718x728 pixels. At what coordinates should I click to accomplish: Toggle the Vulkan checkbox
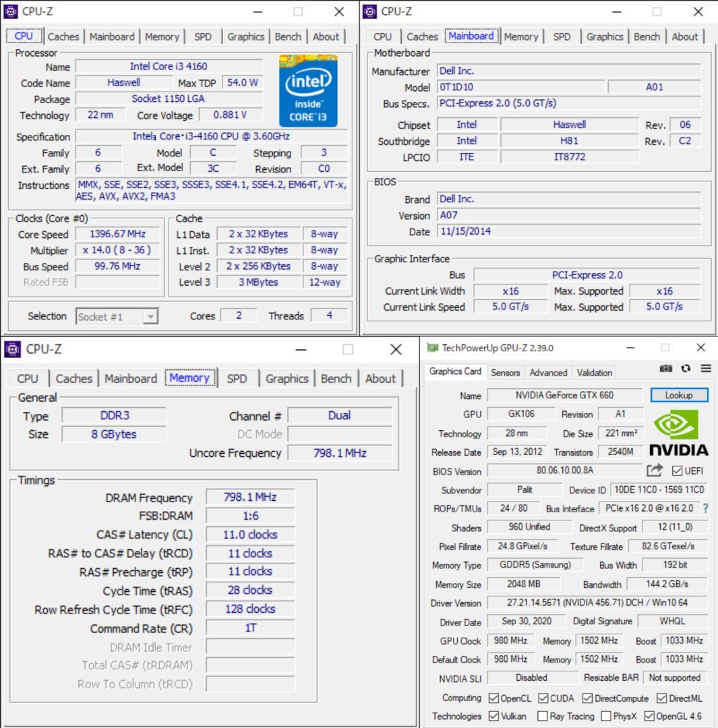click(x=493, y=717)
